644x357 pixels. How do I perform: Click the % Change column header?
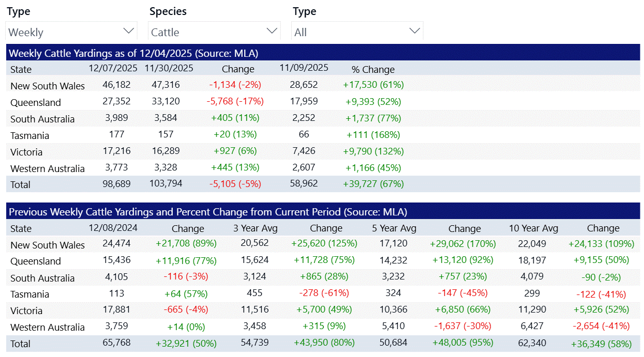pos(373,69)
